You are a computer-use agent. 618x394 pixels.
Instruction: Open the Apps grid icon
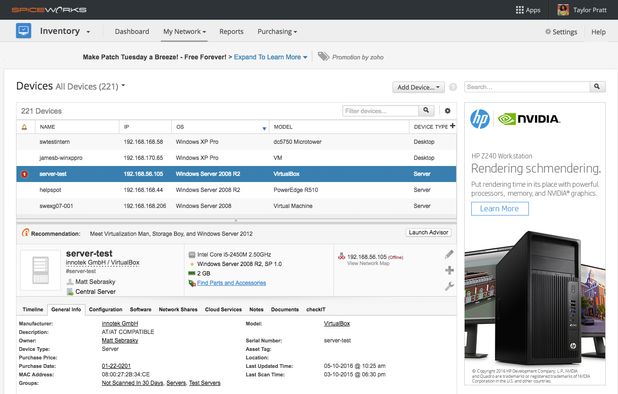click(x=519, y=10)
